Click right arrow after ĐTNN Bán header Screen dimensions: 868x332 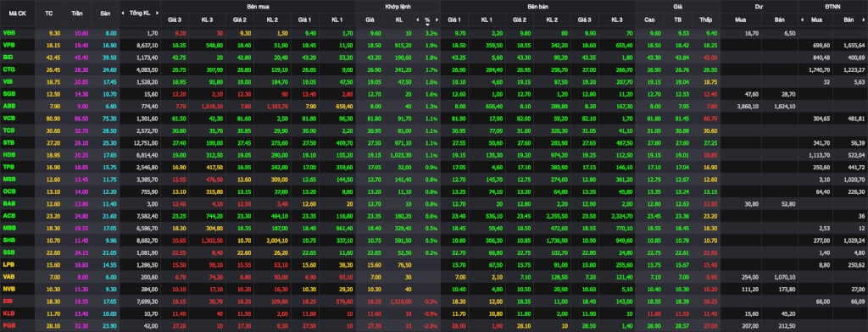(x=865, y=20)
